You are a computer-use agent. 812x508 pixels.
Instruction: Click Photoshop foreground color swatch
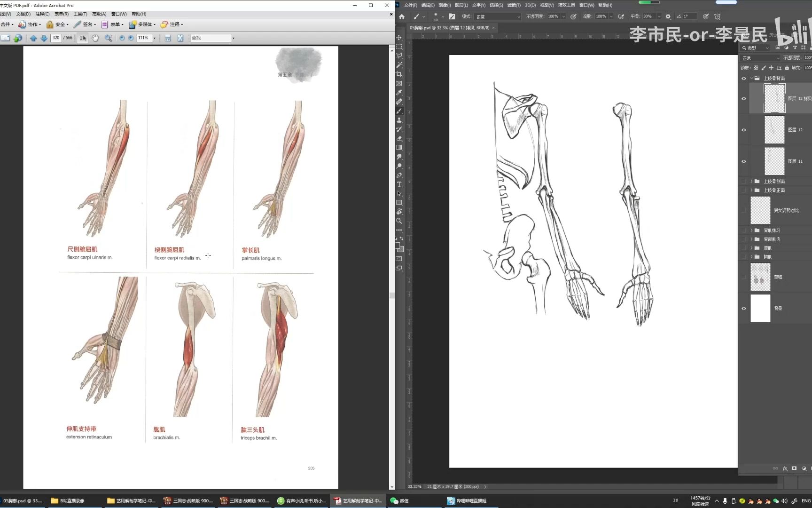(398, 246)
